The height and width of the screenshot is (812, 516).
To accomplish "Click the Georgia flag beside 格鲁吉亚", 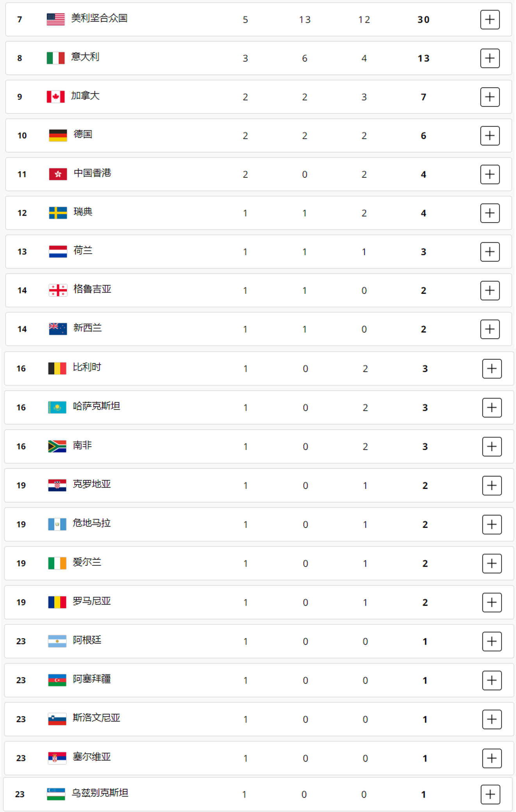I will point(58,290).
